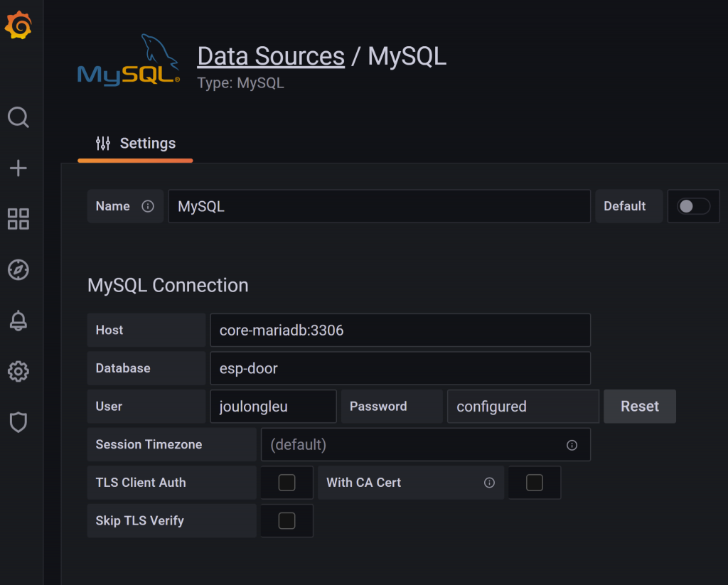
Task: Click the With CA Cert info icon
Action: [x=489, y=483]
